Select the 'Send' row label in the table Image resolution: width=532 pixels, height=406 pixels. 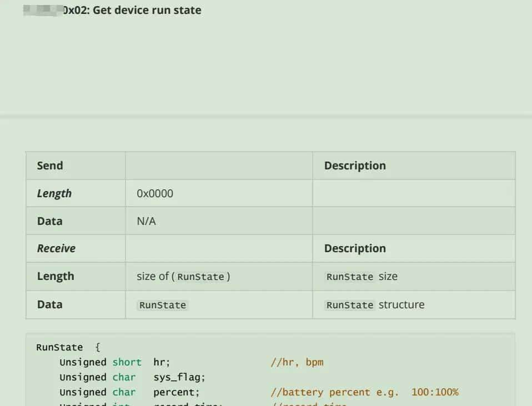[x=49, y=166]
